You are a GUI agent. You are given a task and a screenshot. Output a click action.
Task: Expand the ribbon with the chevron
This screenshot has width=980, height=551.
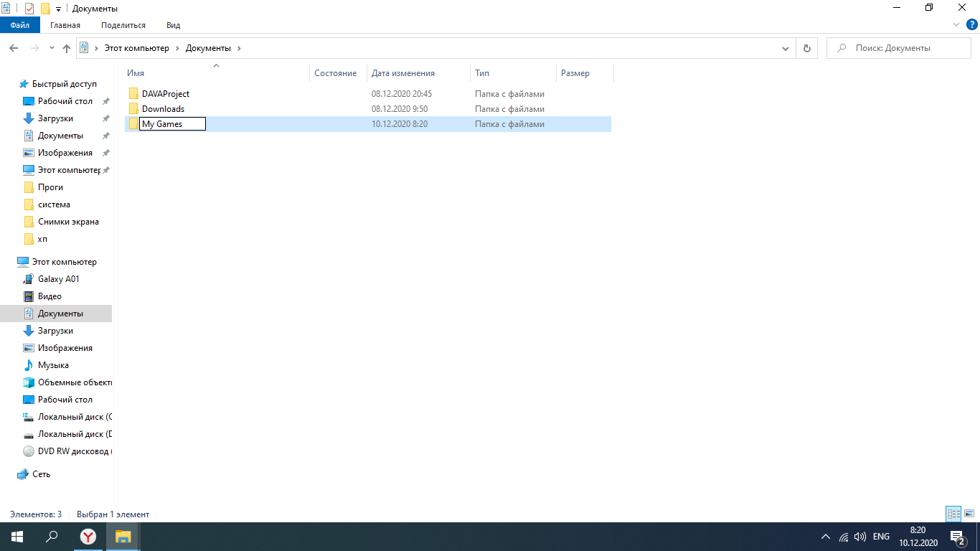pyautogui.click(x=956, y=24)
